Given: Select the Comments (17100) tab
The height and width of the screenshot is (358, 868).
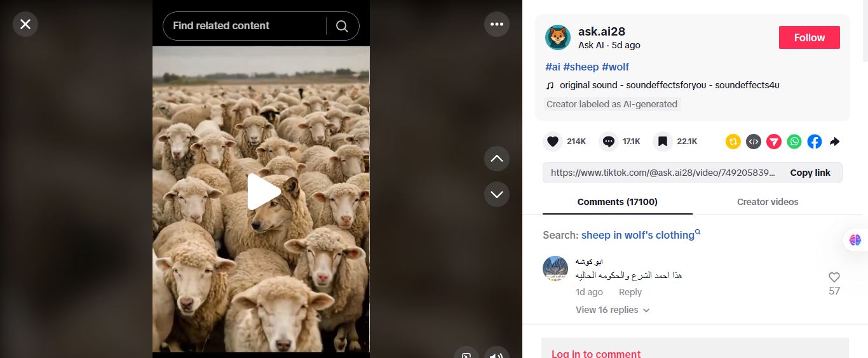Looking at the screenshot, I should pyautogui.click(x=617, y=202).
